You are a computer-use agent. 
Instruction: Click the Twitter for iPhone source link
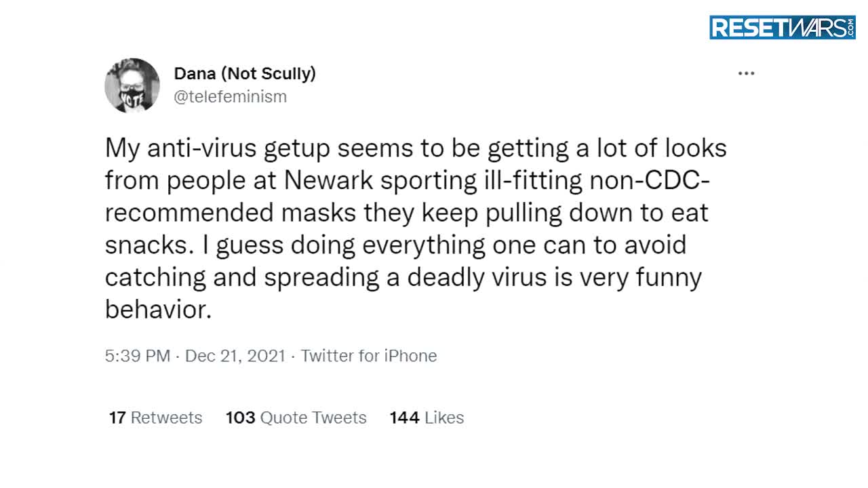[x=369, y=356]
